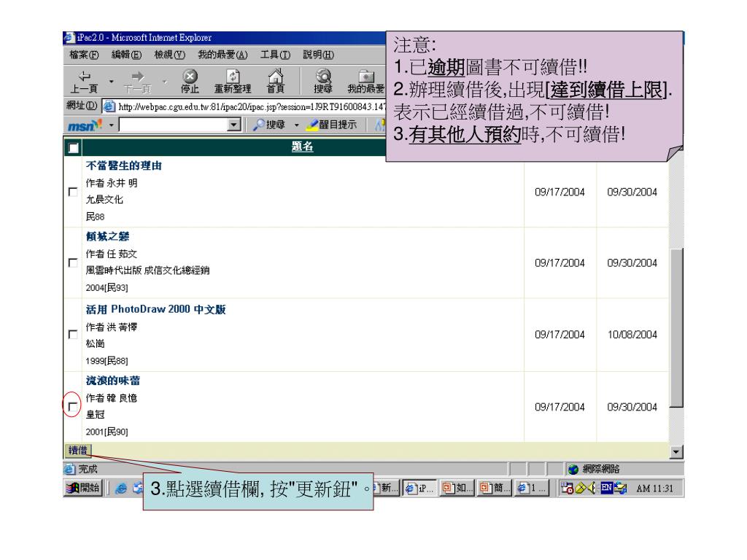
Task: Click the network connection tray icon
Action: tap(620, 488)
